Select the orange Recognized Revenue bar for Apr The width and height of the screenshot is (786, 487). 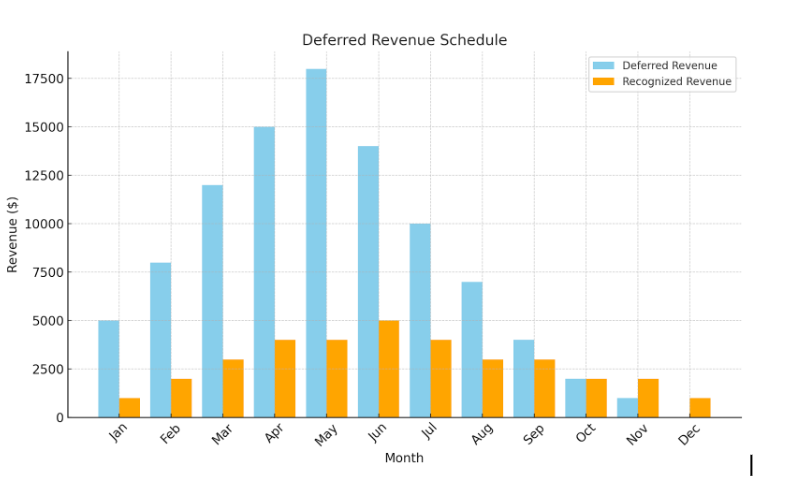tap(285, 378)
